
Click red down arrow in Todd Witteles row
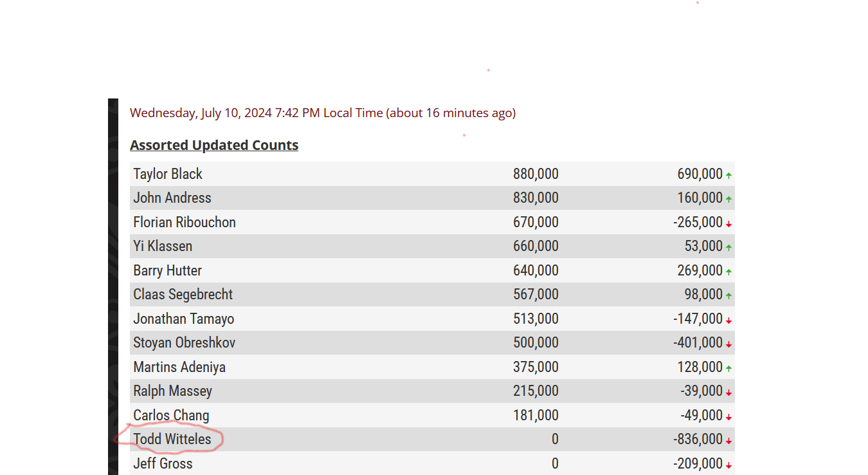pos(728,441)
